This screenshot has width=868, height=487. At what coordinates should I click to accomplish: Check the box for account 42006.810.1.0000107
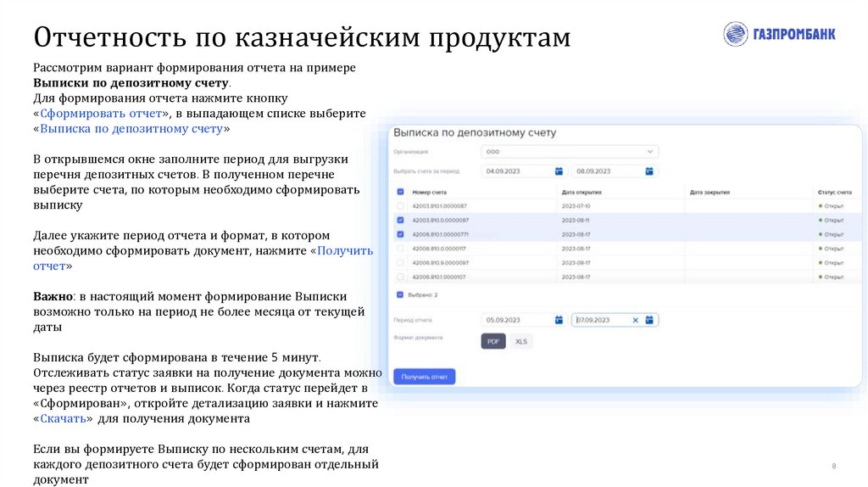coord(400,277)
